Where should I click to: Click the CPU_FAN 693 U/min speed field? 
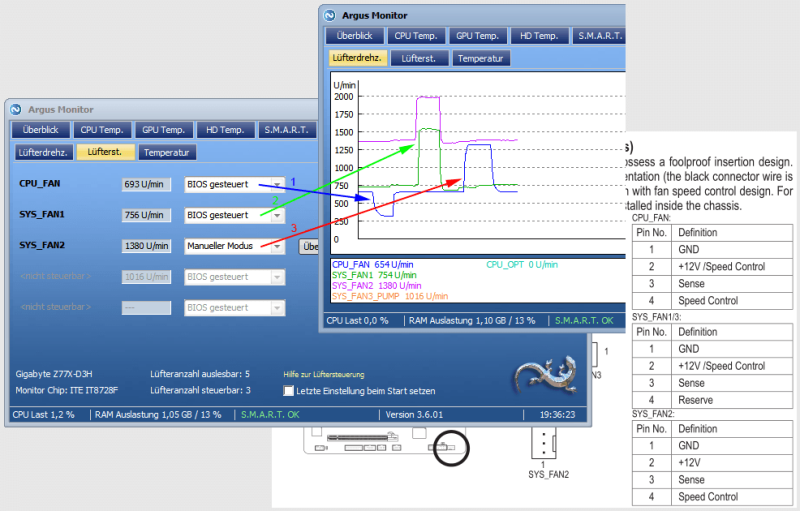(146, 185)
